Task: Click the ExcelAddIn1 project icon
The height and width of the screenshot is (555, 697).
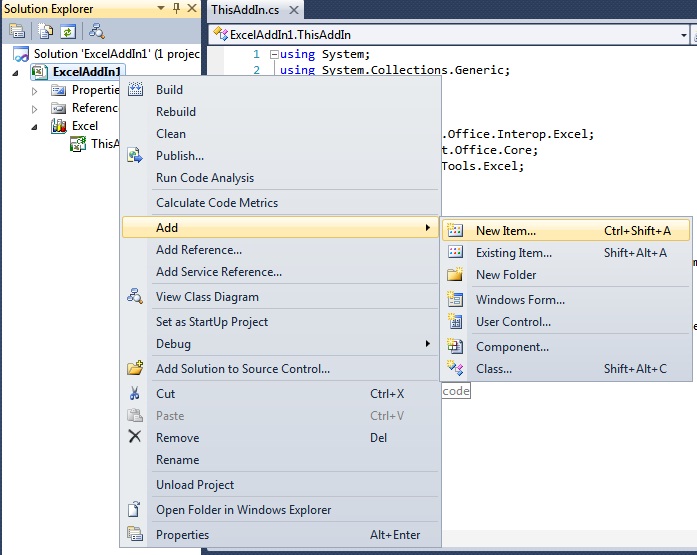Action: point(40,72)
